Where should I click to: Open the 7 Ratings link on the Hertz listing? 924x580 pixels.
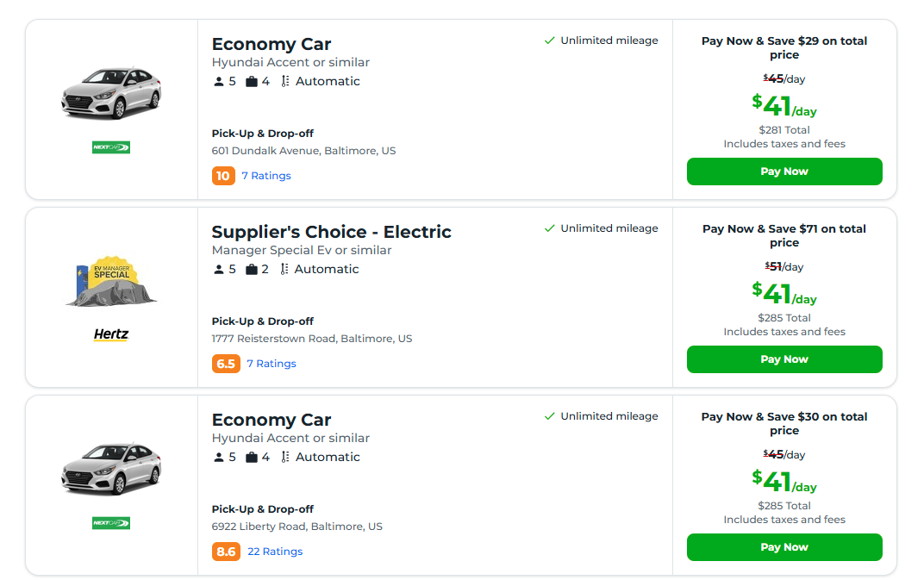[272, 363]
